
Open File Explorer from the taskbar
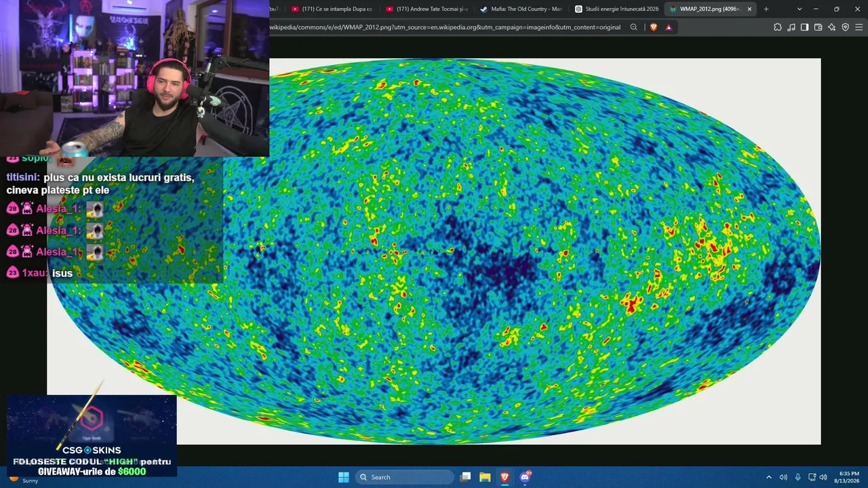tap(485, 477)
